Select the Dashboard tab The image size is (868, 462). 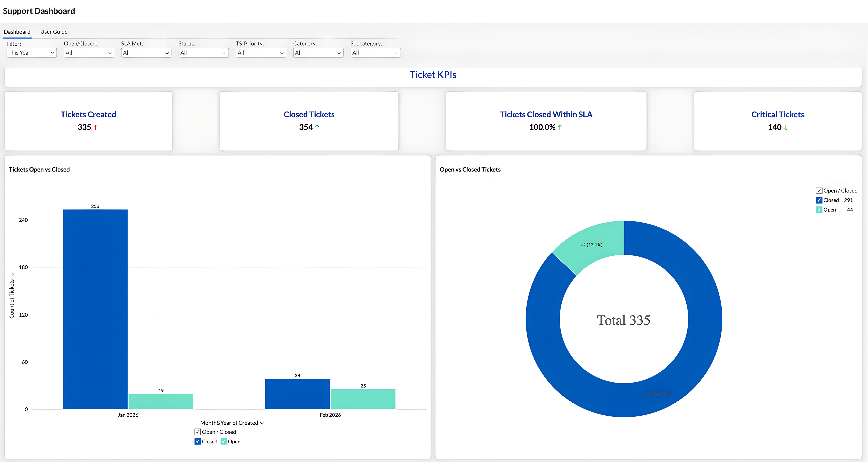[17, 32]
